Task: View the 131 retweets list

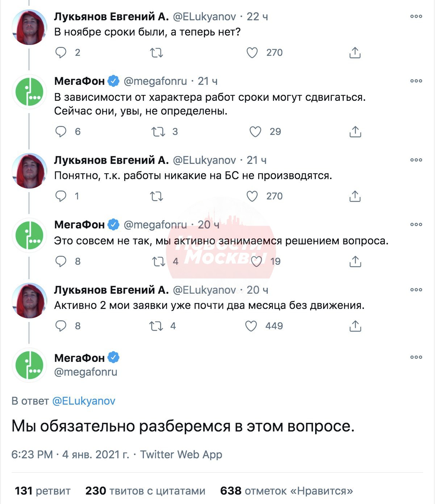Action: pos(43,491)
